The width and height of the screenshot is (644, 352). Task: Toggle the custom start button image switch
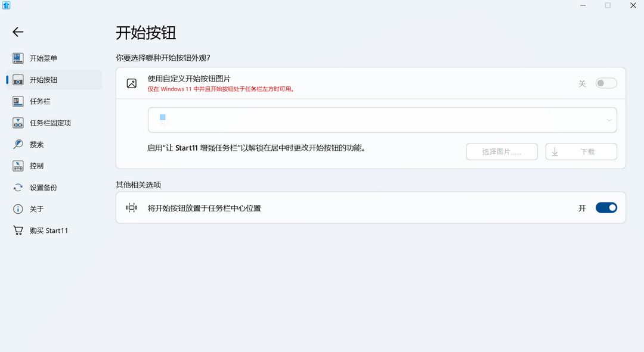tap(606, 83)
